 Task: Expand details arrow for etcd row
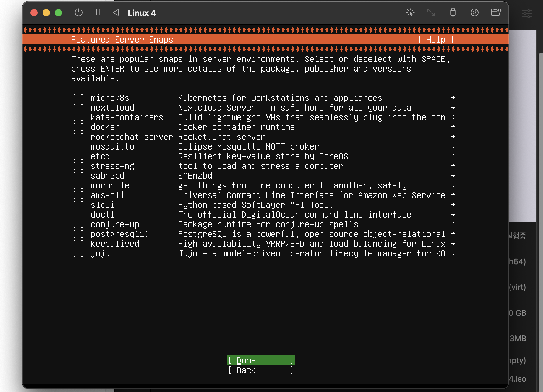tap(453, 156)
